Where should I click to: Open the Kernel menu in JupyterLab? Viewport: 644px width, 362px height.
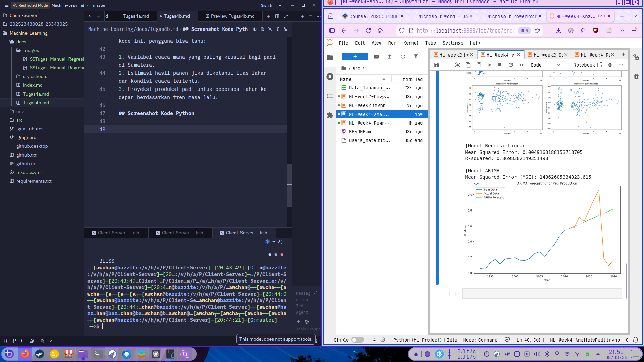click(x=411, y=43)
